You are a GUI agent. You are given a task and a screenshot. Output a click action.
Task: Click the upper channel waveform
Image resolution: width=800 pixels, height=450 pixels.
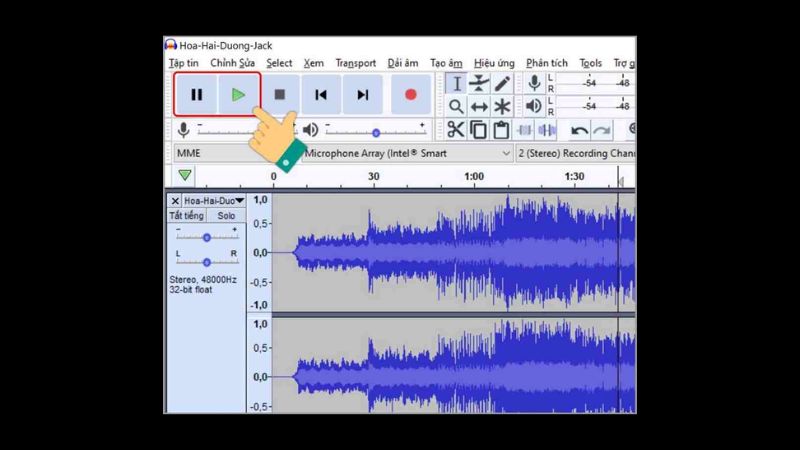point(454,253)
